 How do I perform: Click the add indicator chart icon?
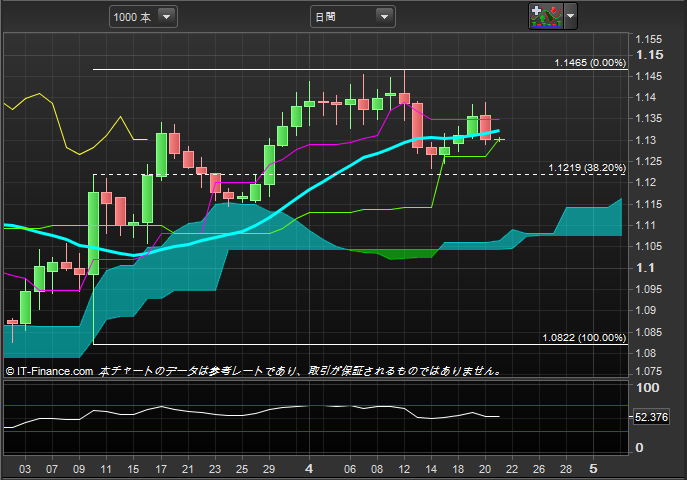pos(545,16)
